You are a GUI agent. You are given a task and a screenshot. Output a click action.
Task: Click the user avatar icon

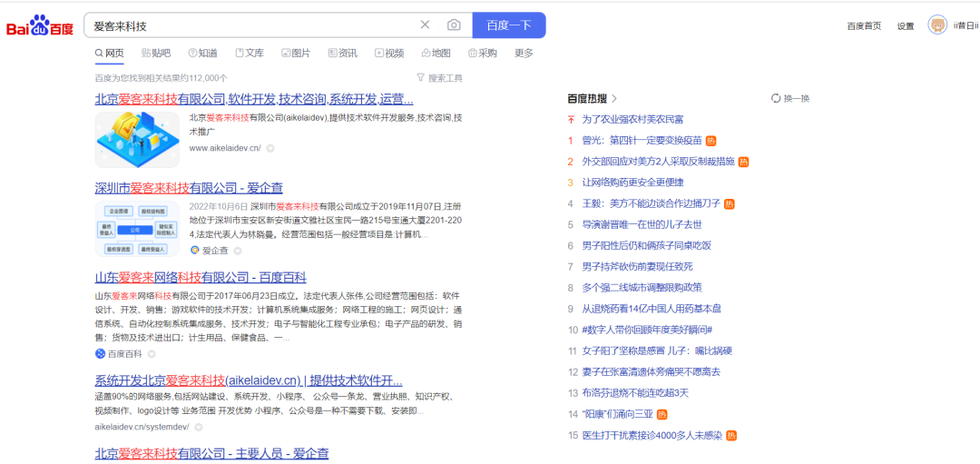[x=937, y=25]
